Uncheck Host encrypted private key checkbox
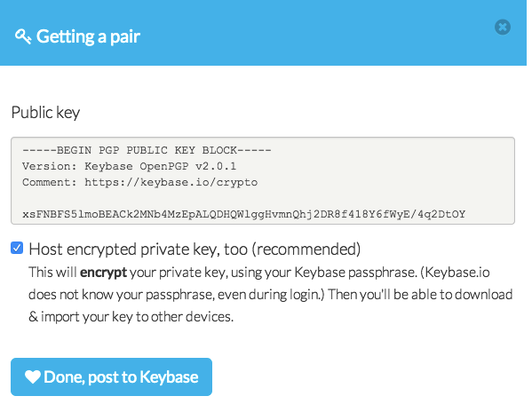Viewport: 532px width, 412px height. click(17, 248)
